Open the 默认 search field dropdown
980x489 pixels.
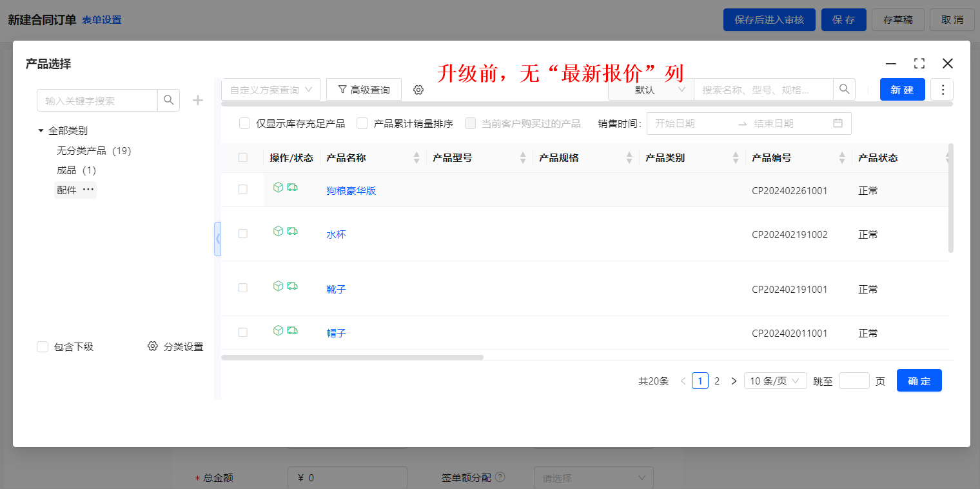pos(651,90)
